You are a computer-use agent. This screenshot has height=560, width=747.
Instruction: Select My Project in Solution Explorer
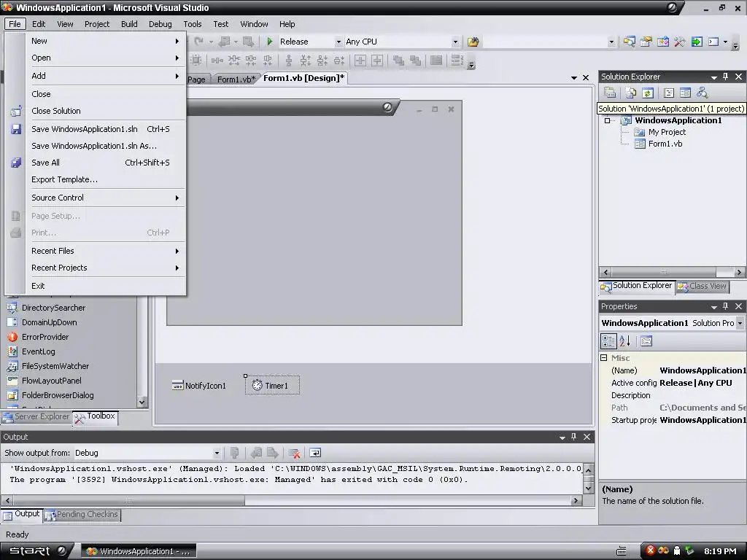[x=659, y=132]
